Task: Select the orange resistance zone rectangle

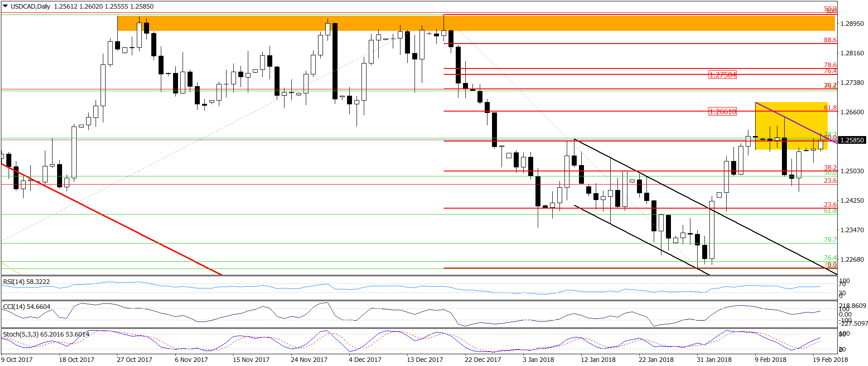Action: coord(476,23)
